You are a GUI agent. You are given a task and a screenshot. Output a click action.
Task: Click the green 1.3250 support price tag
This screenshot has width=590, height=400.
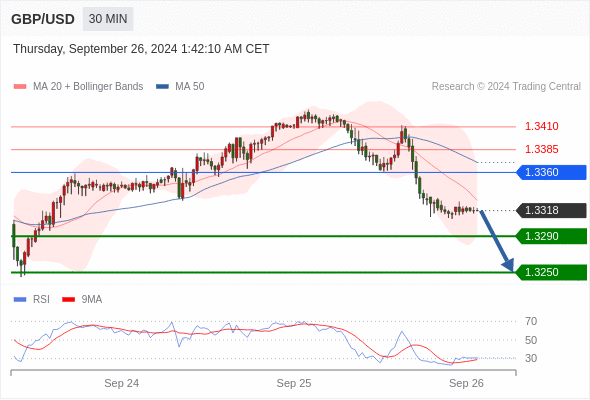click(x=551, y=272)
